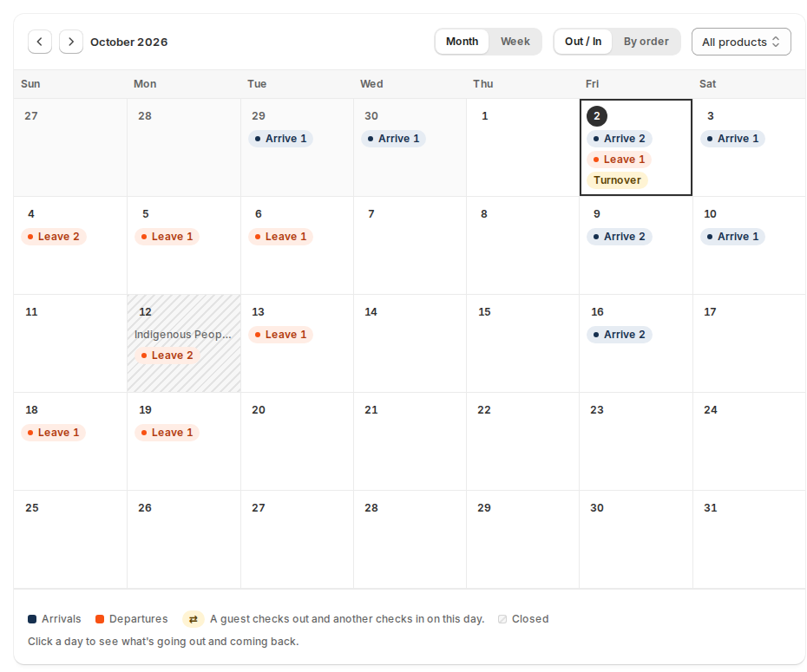Select day 8 in the calendar
The image size is (807, 672).
pyautogui.click(x=523, y=245)
